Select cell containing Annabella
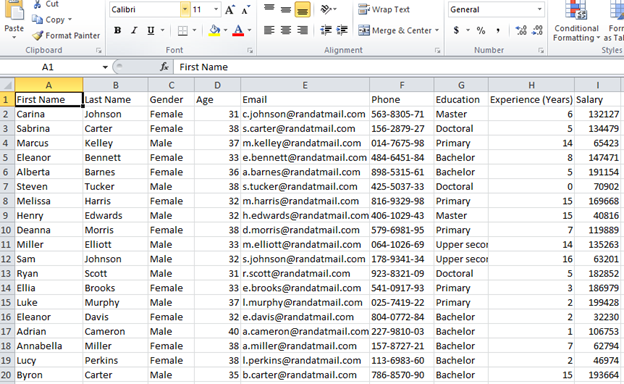Screen dimensions: 624x384 tap(49, 346)
